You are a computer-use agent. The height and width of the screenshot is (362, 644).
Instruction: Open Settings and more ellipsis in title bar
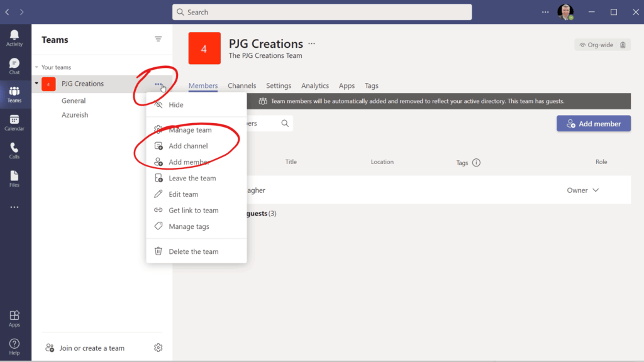pos(545,12)
